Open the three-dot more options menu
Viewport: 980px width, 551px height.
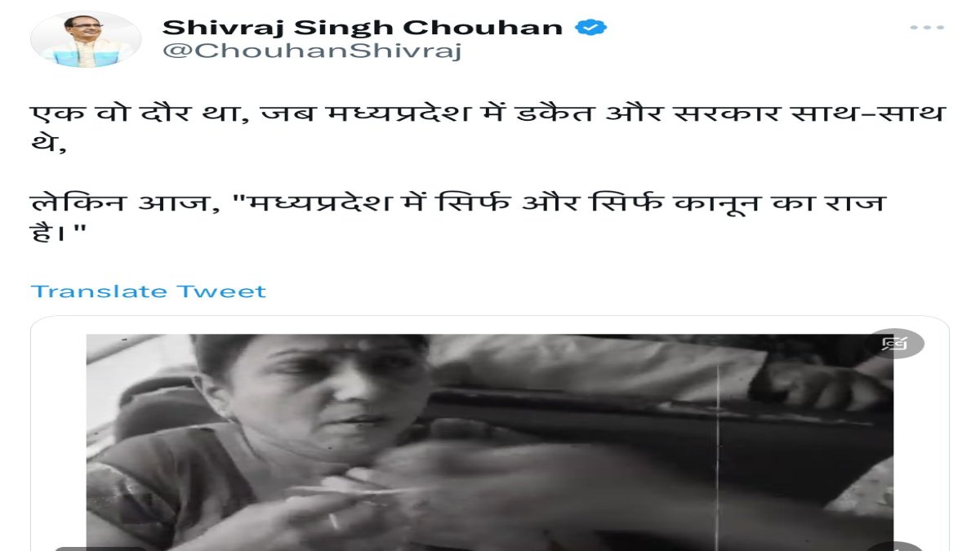(927, 28)
